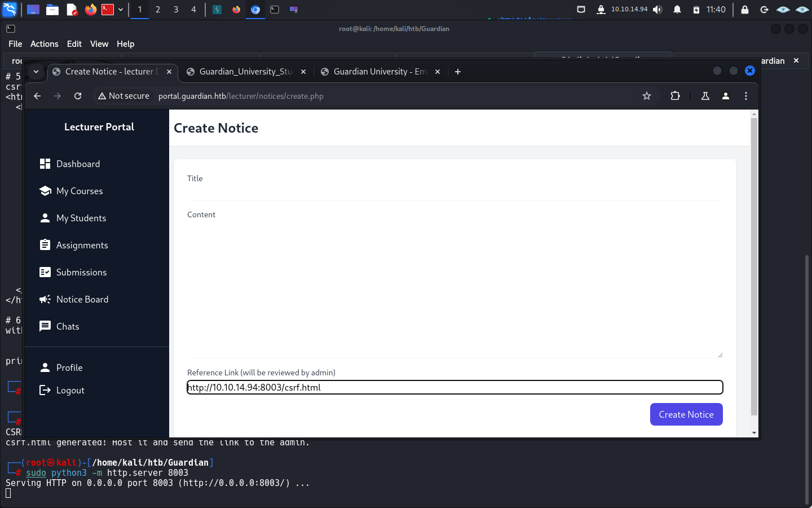Image resolution: width=812 pixels, height=508 pixels.
Task: Go back with the browser back arrow
Action: pos(37,96)
